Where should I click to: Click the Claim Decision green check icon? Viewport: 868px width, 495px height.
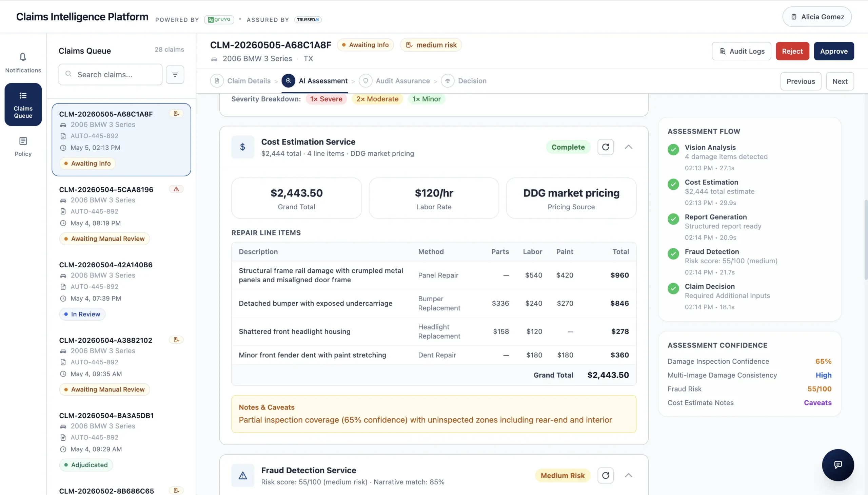click(x=673, y=288)
